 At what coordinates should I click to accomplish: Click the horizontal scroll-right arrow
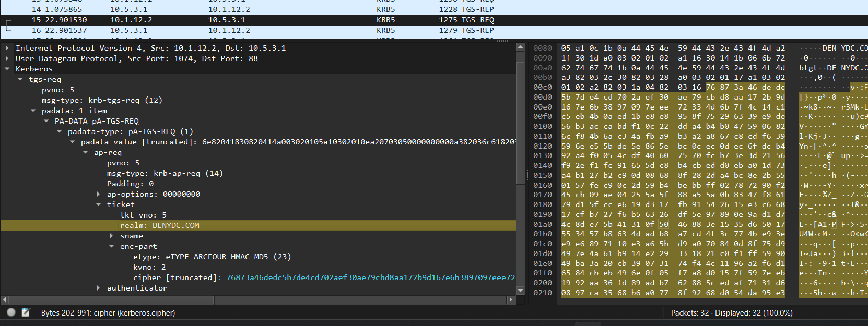pos(511,300)
